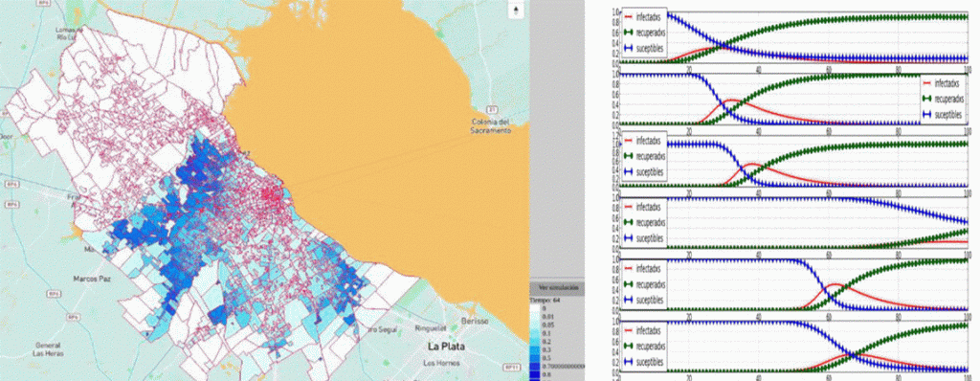
Task: Click the 0.01 legend color swatch
Action: tap(535, 317)
